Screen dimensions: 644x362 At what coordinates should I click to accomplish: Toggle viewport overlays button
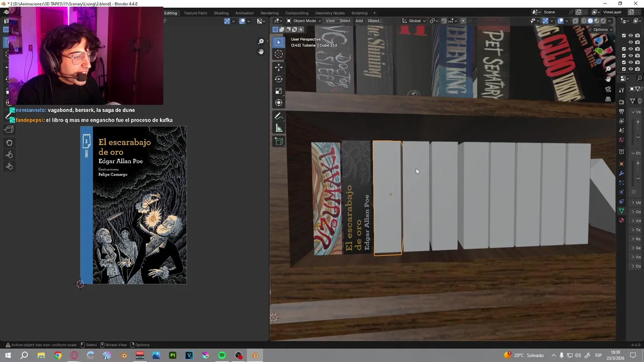pos(560,21)
